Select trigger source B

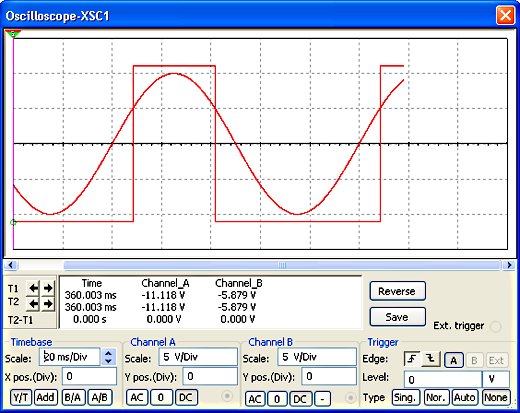(x=474, y=360)
